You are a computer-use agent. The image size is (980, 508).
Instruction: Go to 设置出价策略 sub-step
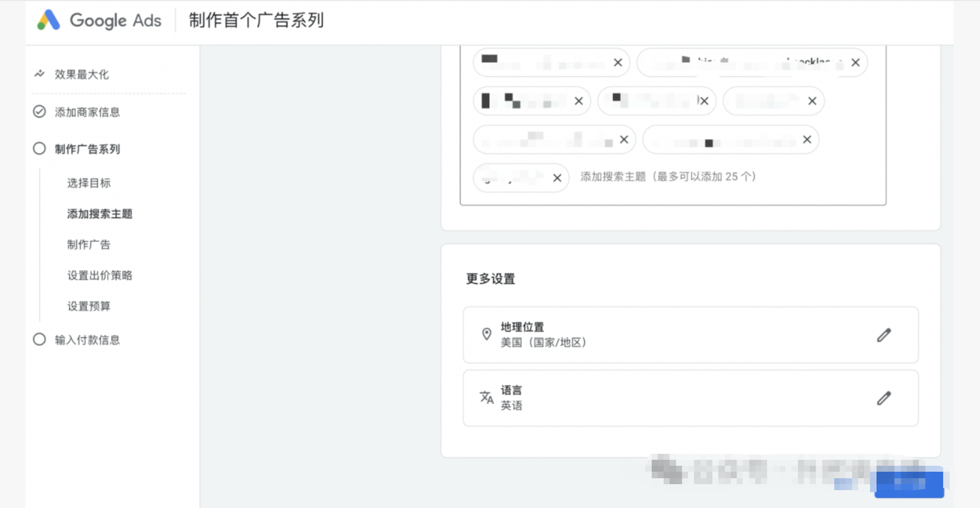coord(100,276)
